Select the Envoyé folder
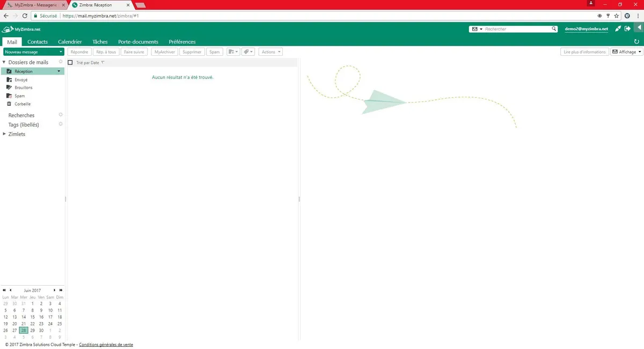Viewport: 644px width, 349px height. pyautogui.click(x=21, y=79)
